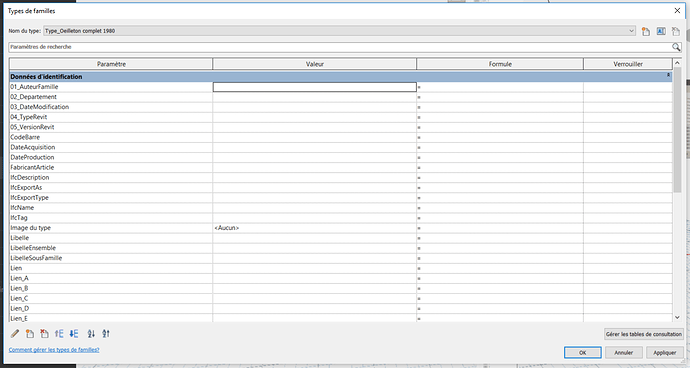
Task: Sort parameters in descending order
Action: tap(106, 334)
